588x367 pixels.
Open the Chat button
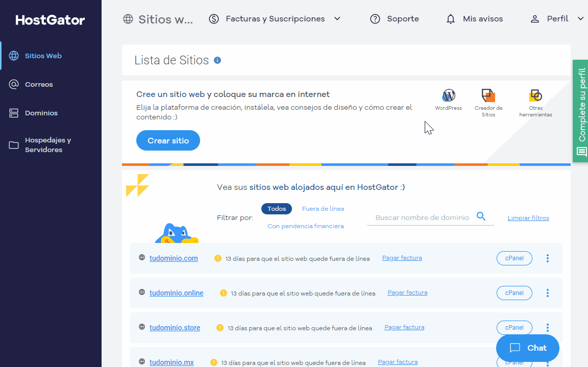528,348
